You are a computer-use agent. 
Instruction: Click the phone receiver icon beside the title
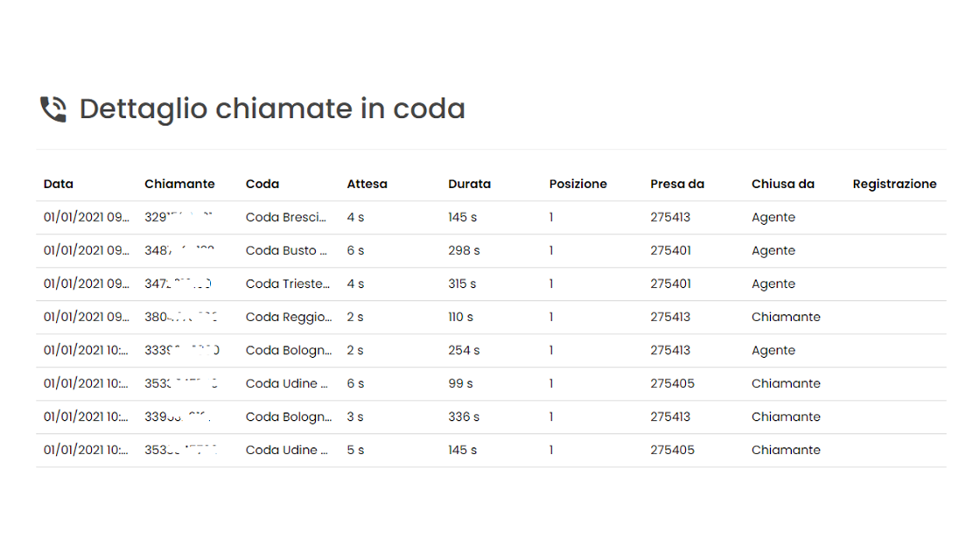click(53, 108)
